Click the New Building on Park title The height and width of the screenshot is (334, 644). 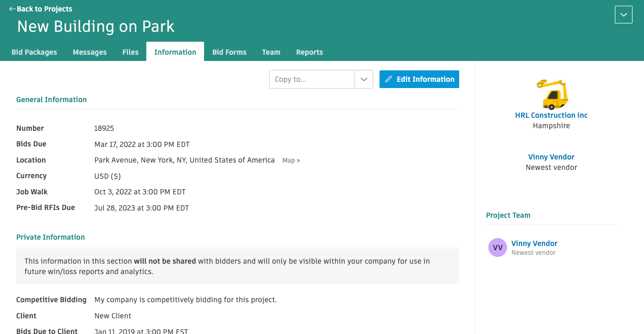(96, 27)
